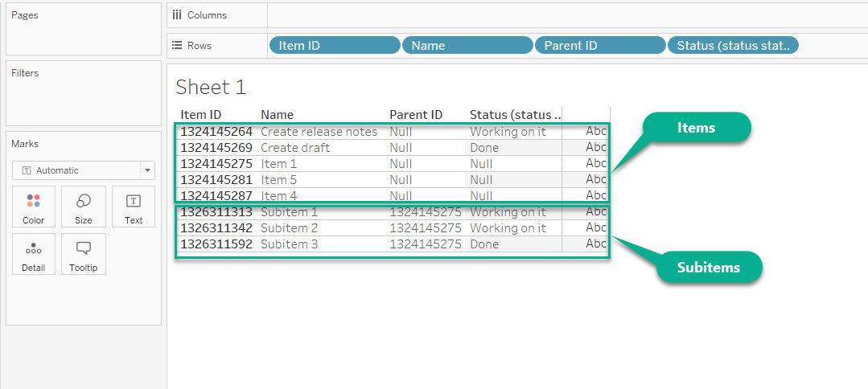Select the Parent ID pill in Rows
The image size is (868, 389).
point(599,46)
